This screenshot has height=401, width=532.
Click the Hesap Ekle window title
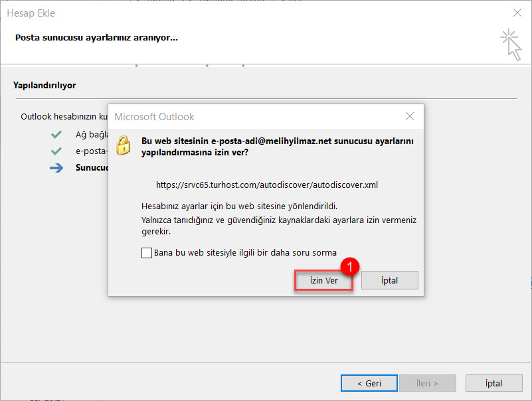pos(31,13)
